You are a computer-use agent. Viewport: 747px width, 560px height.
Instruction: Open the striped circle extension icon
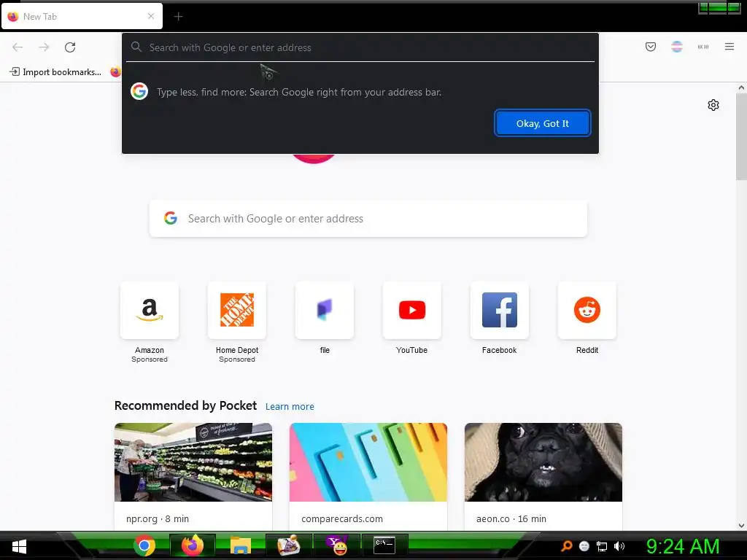676,47
